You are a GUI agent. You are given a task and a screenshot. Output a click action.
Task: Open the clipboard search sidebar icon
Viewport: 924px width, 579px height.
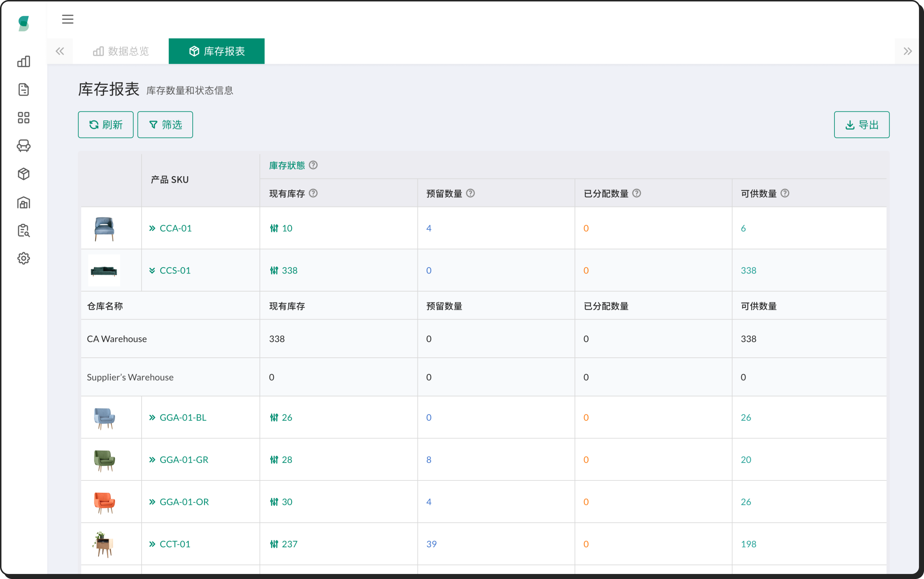(x=24, y=230)
